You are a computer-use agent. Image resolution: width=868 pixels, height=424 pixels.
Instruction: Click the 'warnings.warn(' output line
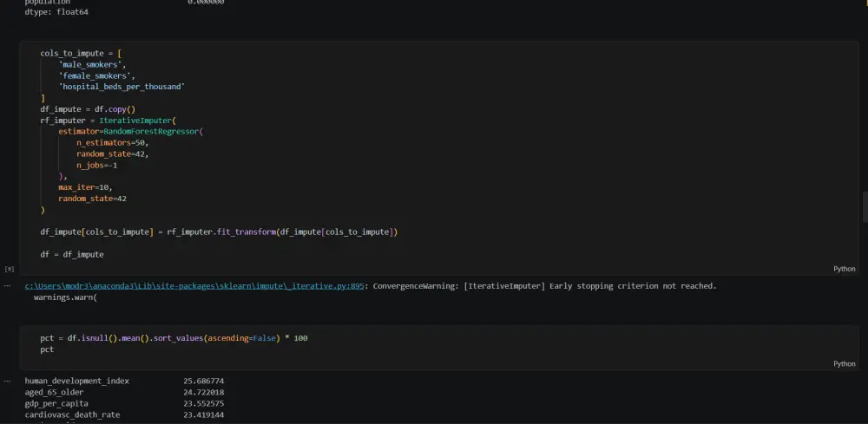(65, 297)
